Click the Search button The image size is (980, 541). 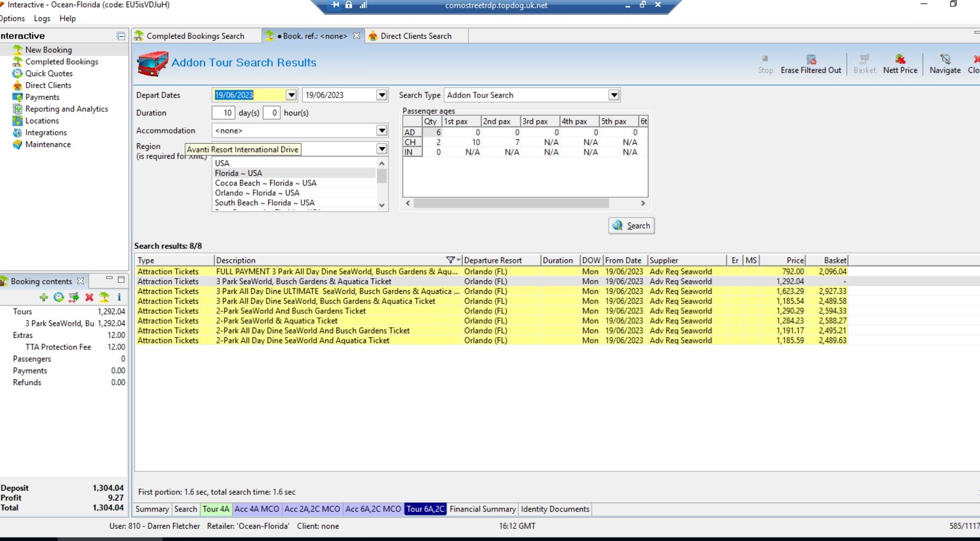pos(632,226)
